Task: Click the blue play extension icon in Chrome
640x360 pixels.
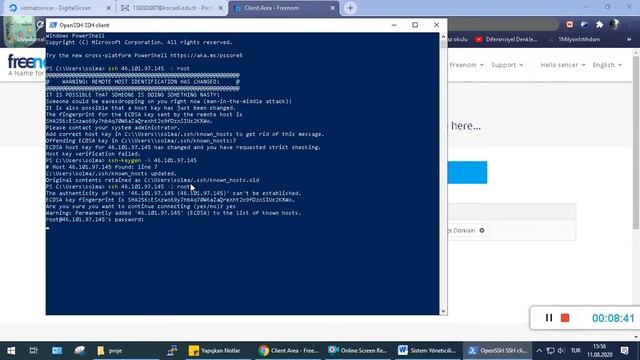Action: [x=584, y=25]
